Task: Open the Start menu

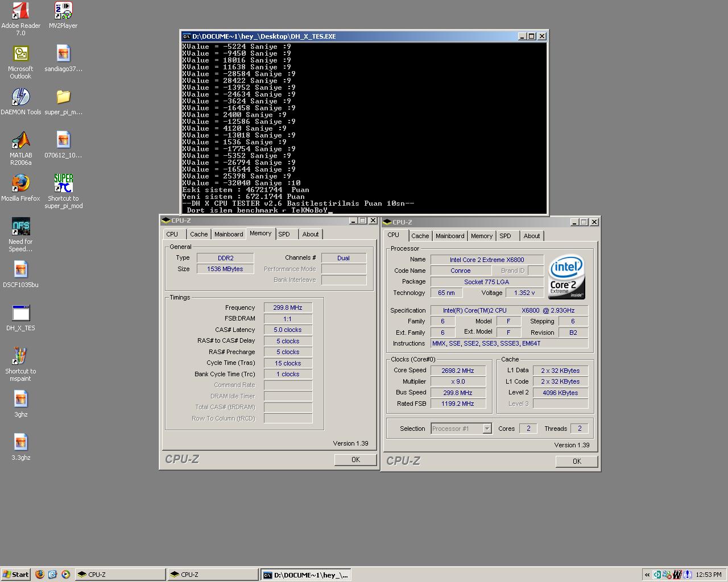Action: (15, 575)
